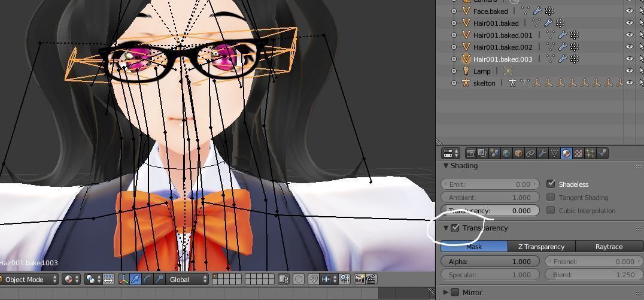644x300 pixels.
Task: Open the Render Layers properties tab
Action: pyautogui.click(x=482, y=153)
